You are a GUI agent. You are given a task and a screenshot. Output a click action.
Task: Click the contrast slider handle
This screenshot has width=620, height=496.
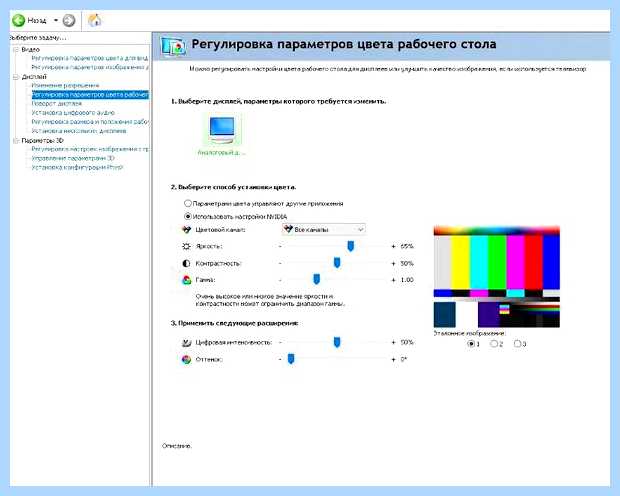point(337,263)
